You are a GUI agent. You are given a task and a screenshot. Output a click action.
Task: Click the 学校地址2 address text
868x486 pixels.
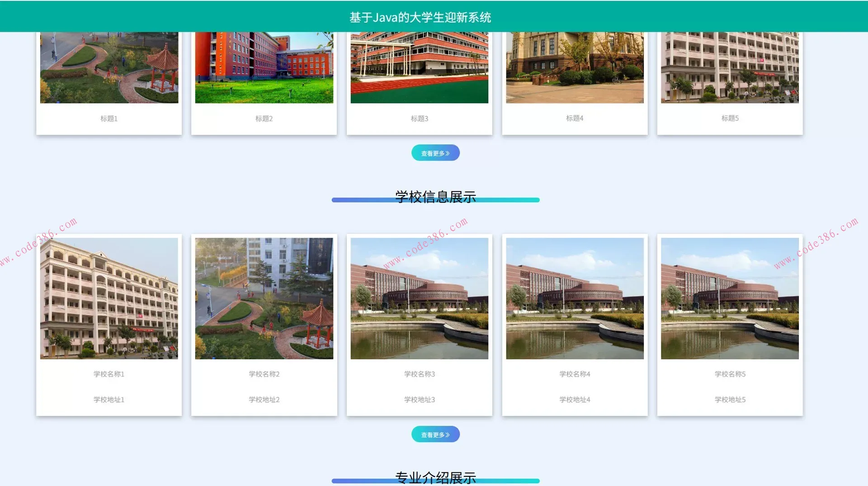pos(264,400)
